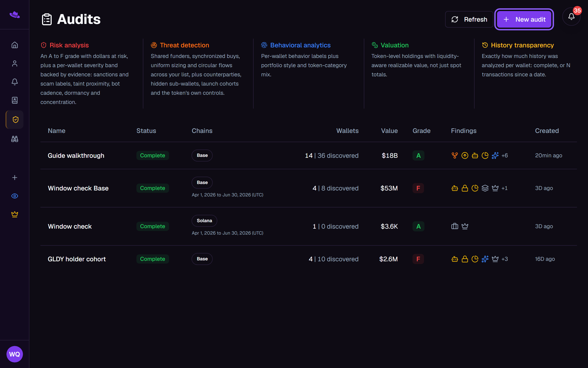588x368 pixels.
Task: Click the branch finding icon in Guide walkthrough
Action: [x=455, y=155]
